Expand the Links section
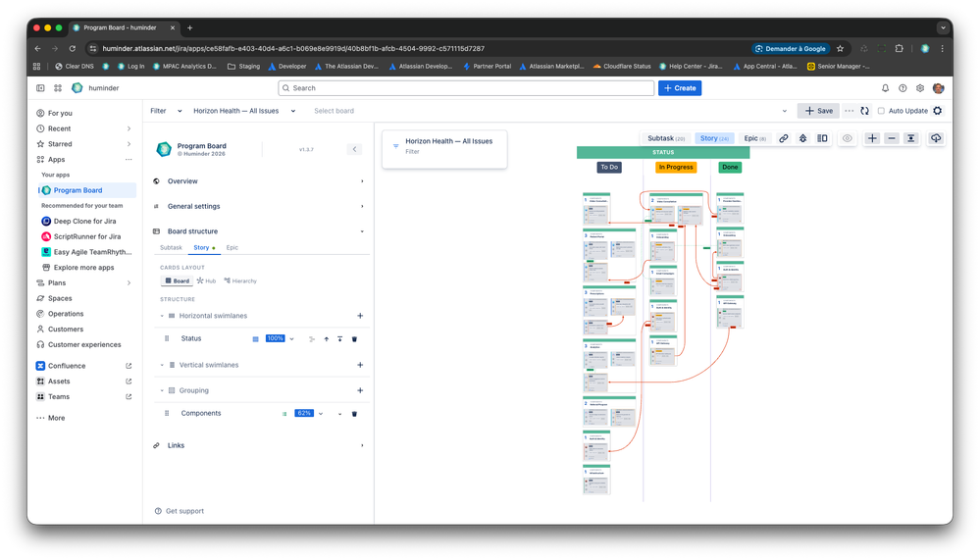The image size is (980, 560). [259, 445]
